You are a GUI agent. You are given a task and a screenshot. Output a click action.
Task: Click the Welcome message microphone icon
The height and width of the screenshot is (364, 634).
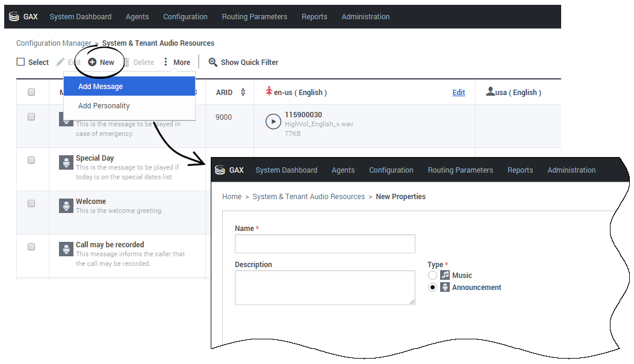pyautogui.click(x=66, y=206)
